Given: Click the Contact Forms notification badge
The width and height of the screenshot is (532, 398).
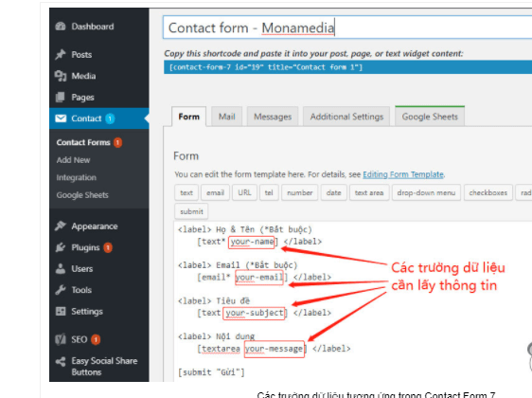Looking at the screenshot, I should click(x=117, y=143).
